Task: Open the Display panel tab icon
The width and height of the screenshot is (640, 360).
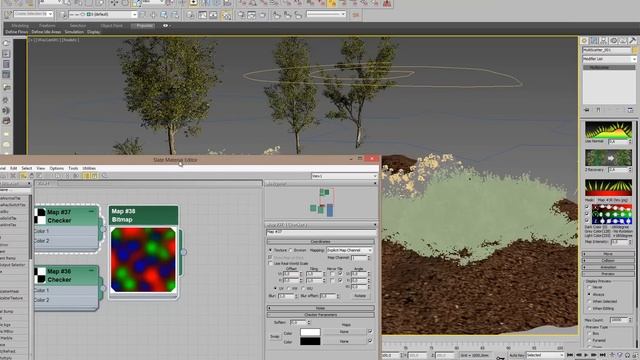Action: click(623, 40)
